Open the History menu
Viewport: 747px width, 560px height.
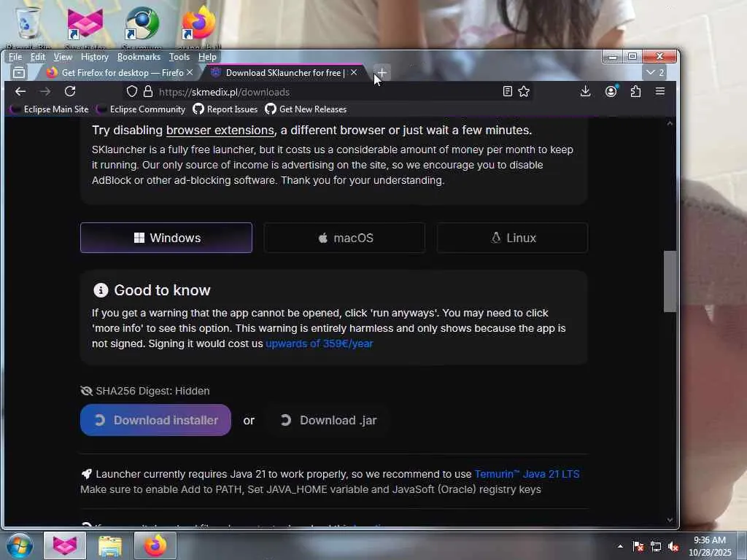95,57
